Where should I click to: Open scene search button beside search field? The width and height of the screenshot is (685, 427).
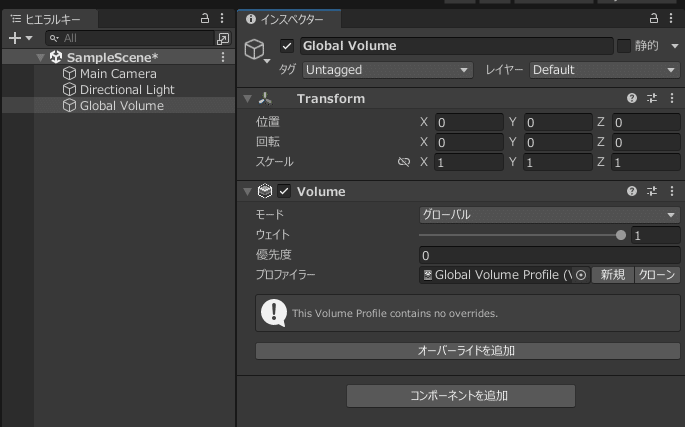coord(223,38)
